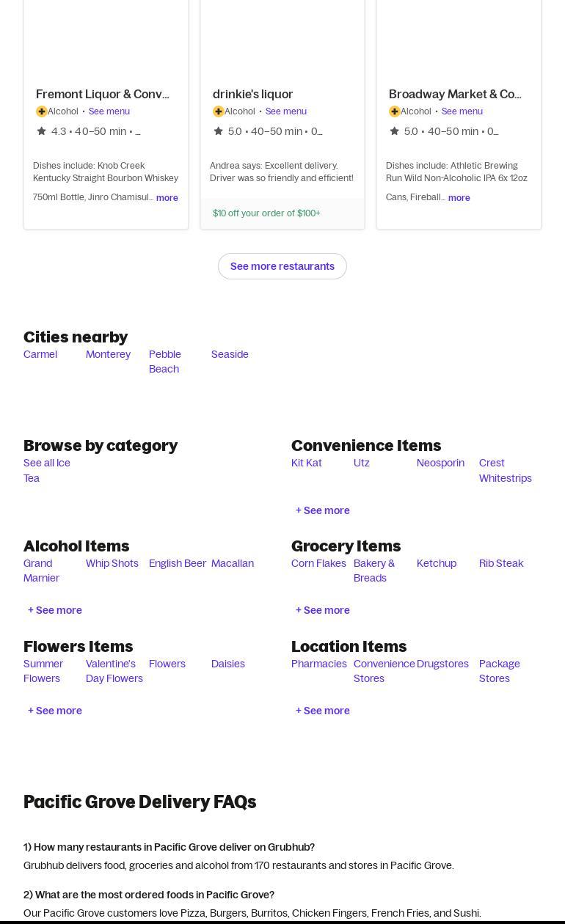Open the Pebble Beach city page
565x924 pixels.
coord(164,361)
